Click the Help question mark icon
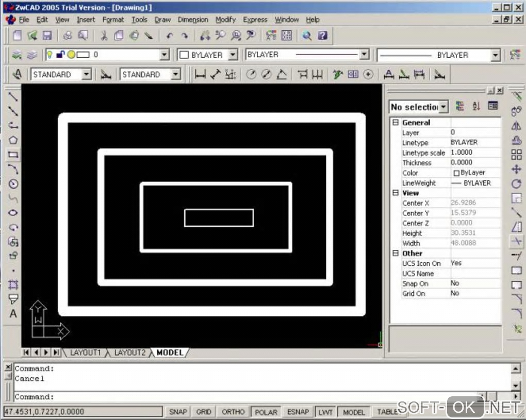The width and height of the screenshot is (526, 420). pos(322,35)
